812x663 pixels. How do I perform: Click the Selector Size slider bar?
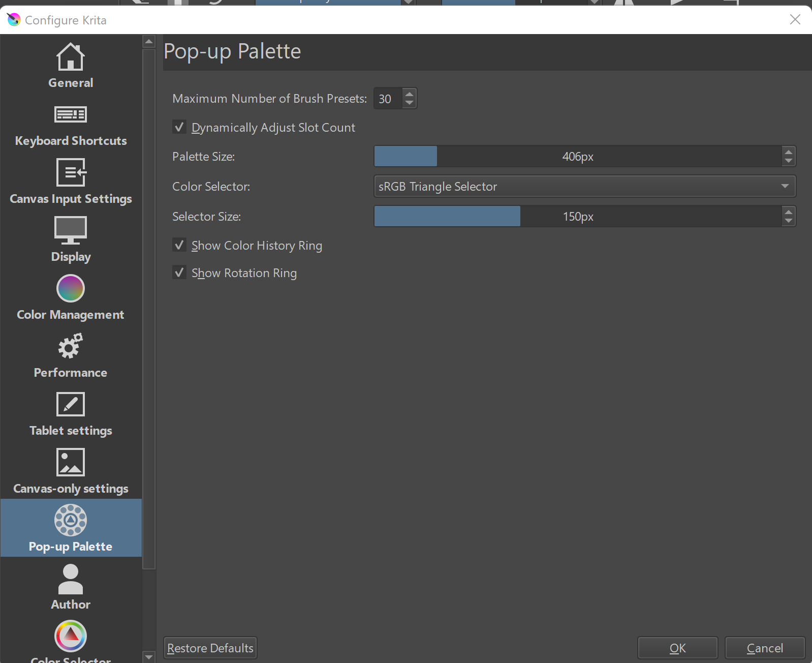click(577, 217)
